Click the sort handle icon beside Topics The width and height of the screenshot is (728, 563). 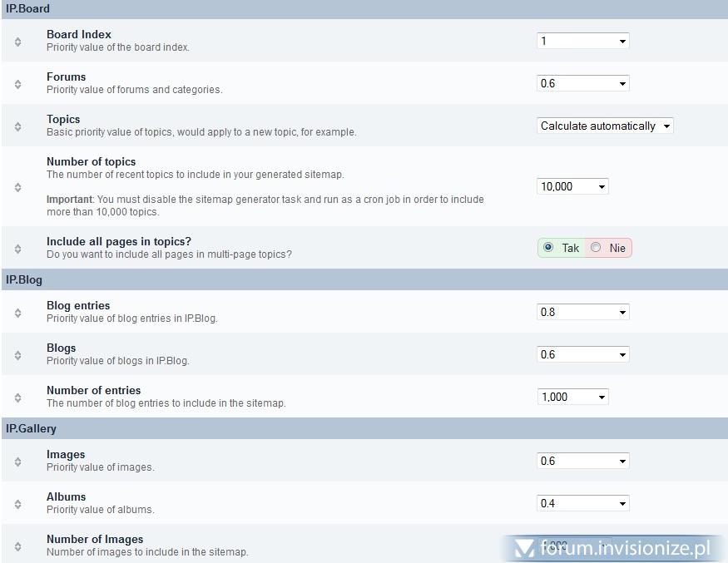pyautogui.click(x=18, y=126)
